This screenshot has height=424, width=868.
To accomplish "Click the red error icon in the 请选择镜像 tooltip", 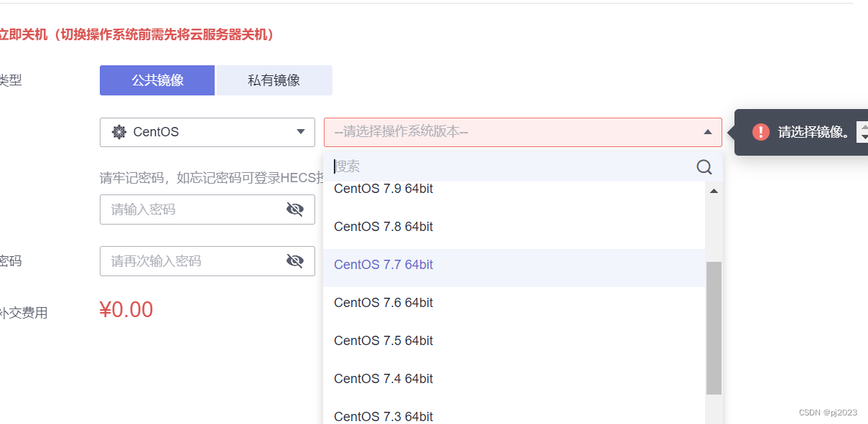I will point(761,132).
